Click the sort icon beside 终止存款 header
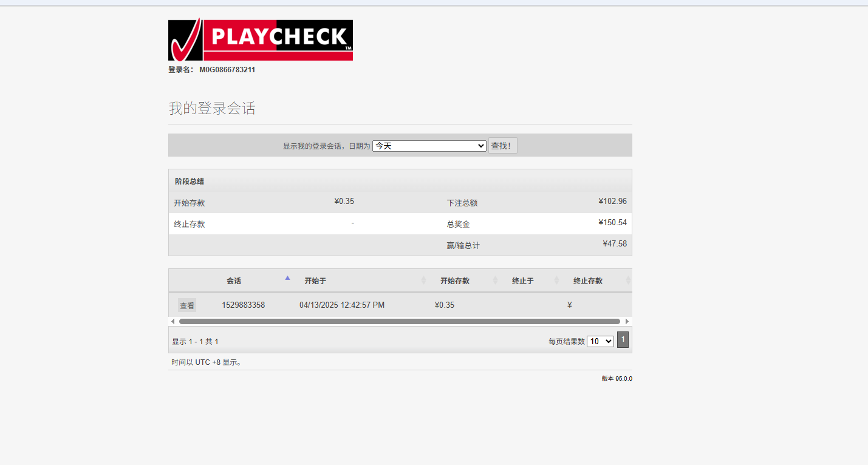This screenshot has height=465, width=868. click(627, 280)
